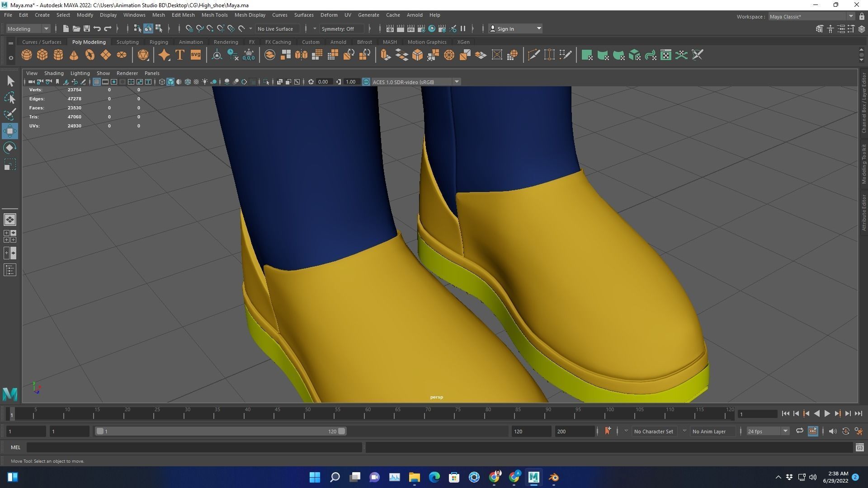
Task: Choose the arrow Select tool in Tool Box
Action: click(x=10, y=81)
